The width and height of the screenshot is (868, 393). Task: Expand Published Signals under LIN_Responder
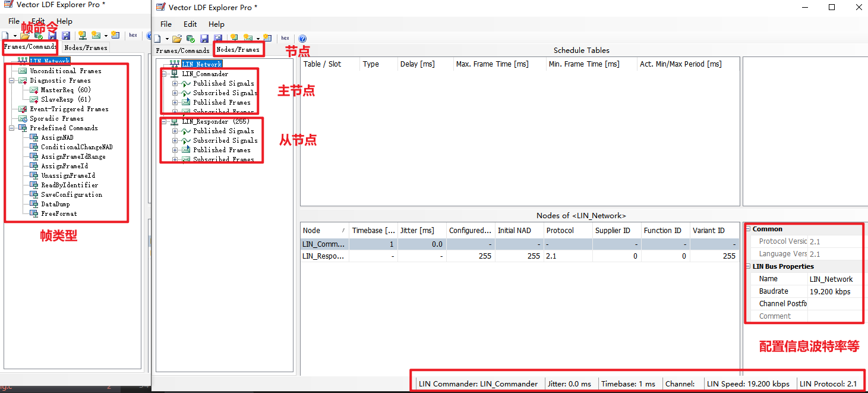click(x=175, y=131)
